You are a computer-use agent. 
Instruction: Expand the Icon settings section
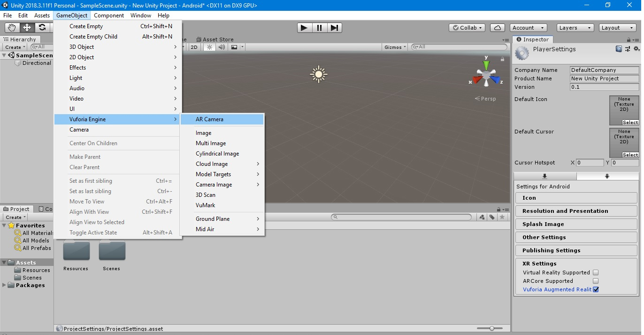pyautogui.click(x=576, y=198)
